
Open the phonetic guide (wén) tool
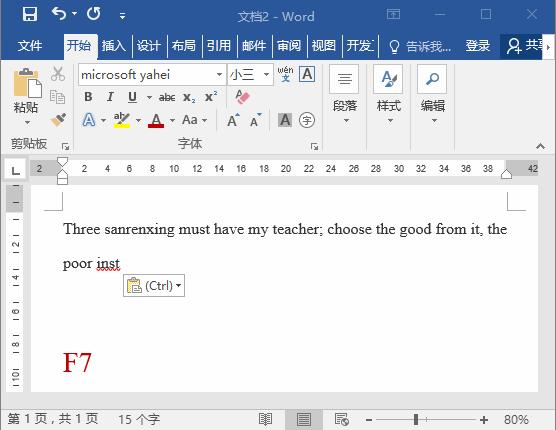285,74
